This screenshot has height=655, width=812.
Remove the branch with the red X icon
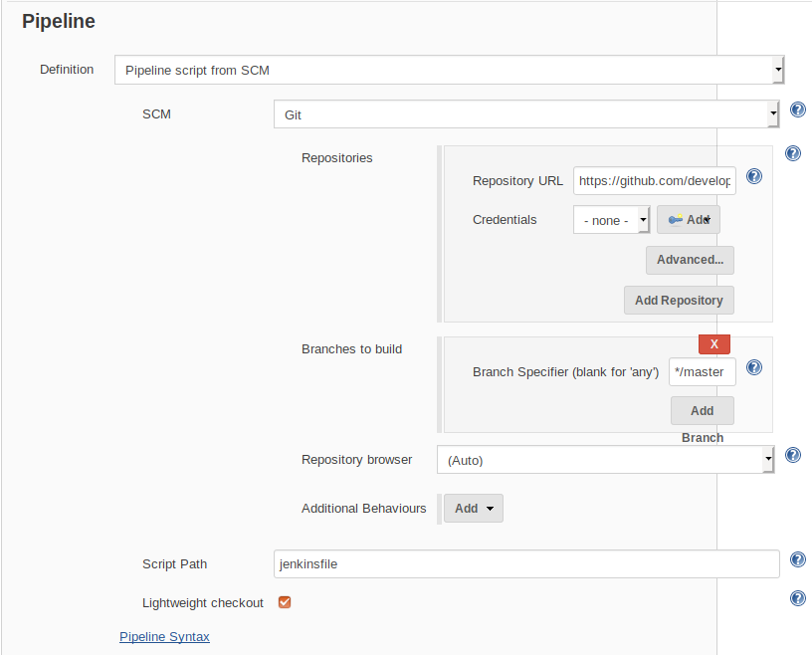713,342
